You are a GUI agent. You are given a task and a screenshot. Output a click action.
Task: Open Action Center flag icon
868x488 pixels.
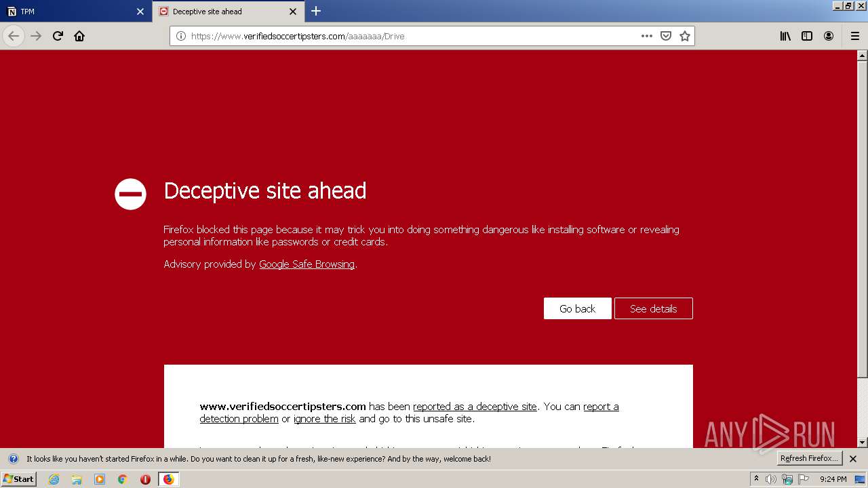click(x=804, y=479)
